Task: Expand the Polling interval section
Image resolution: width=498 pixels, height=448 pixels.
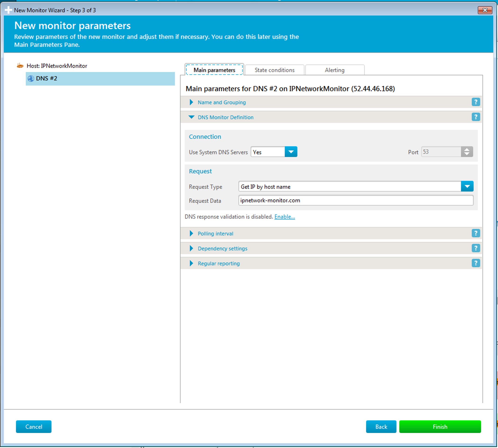Action: [x=191, y=233]
